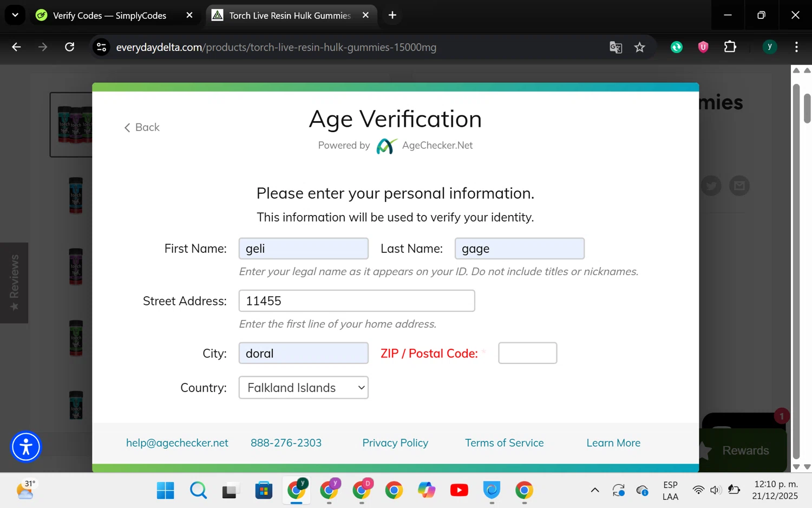This screenshot has height=508, width=812.
Task: Open the Rewards button
Action: 744,450
